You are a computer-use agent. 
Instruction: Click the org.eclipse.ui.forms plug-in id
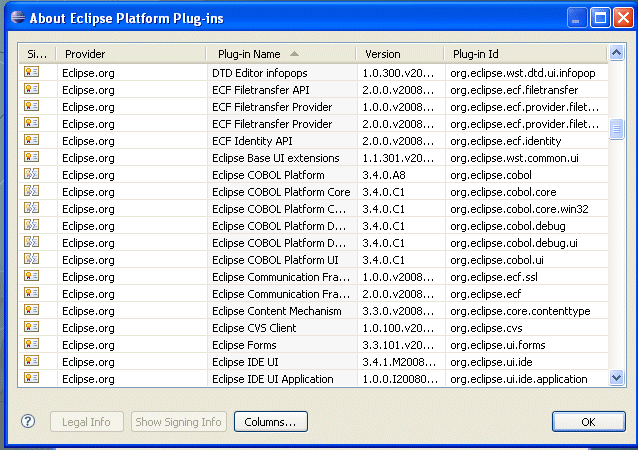497,345
